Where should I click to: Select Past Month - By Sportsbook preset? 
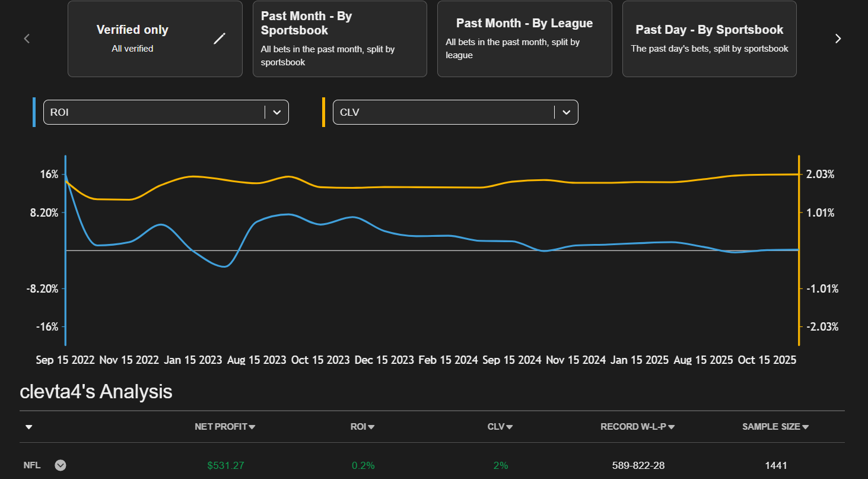point(339,39)
